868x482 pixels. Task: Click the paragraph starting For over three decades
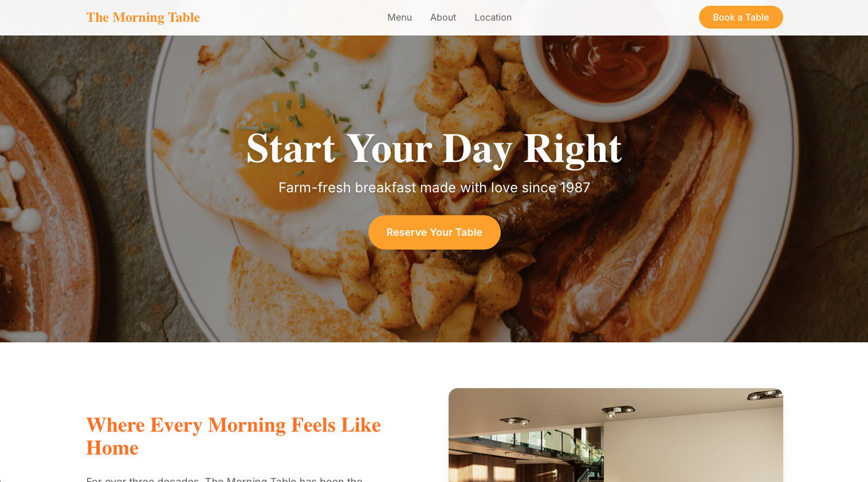point(225,479)
